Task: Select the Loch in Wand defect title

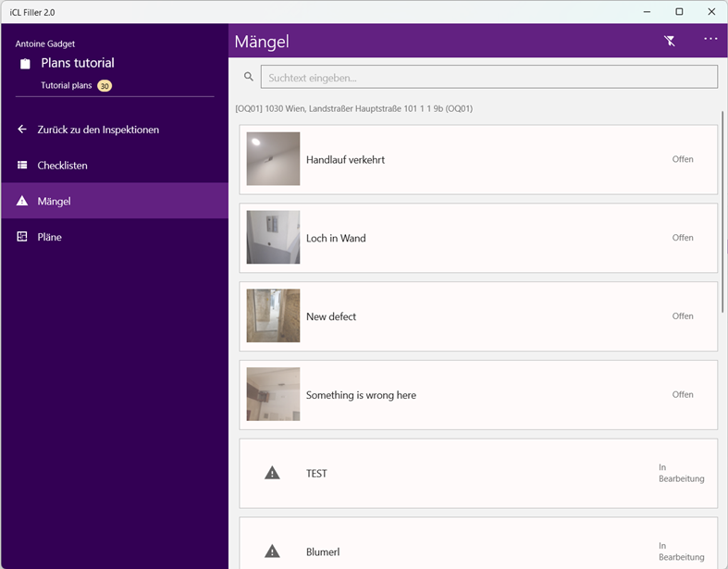Action: [x=336, y=239]
